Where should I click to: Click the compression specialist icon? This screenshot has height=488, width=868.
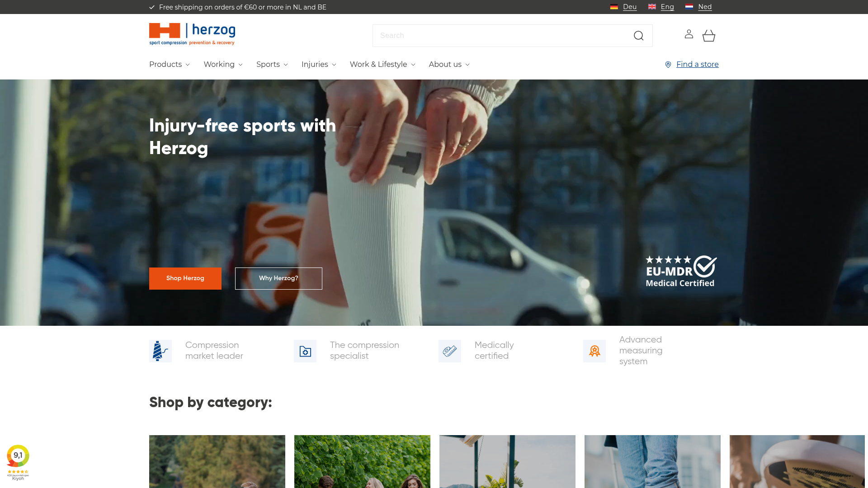tap(305, 351)
